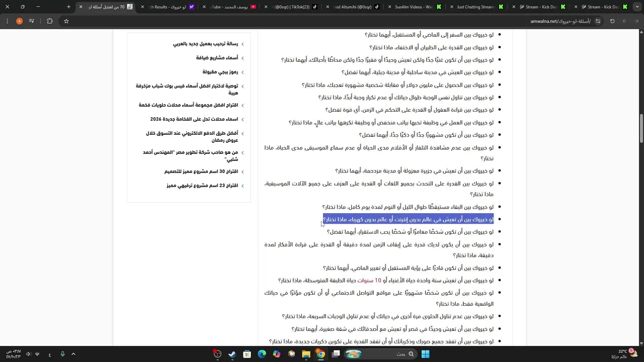Click the question about 'مليون دولار'

pyautogui.click(x=397, y=85)
